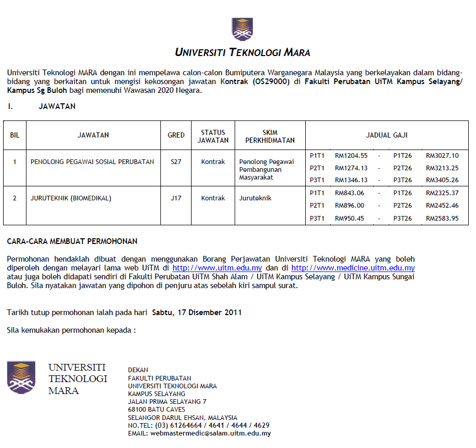This screenshot has height=448, width=476.
Task: Click bold 'Fakulti Perubatan UiTM Kampus Selayang/' text
Action: [x=384, y=82]
